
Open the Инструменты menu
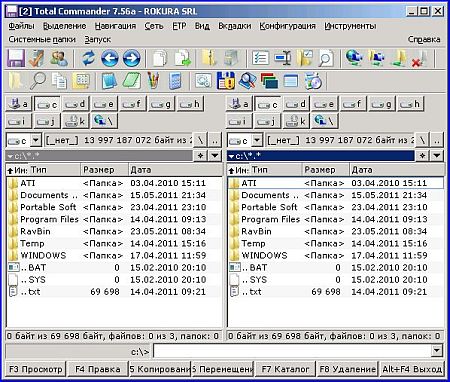(x=350, y=26)
